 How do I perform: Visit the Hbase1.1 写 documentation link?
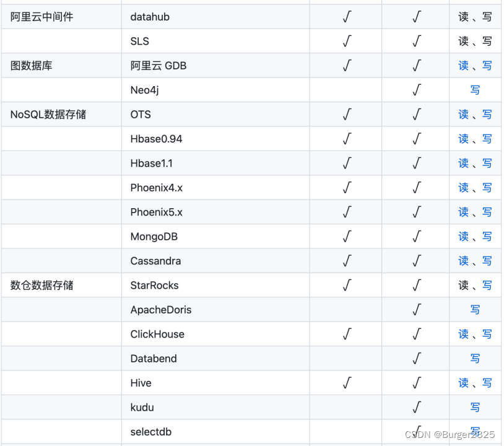click(x=487, y=164)
